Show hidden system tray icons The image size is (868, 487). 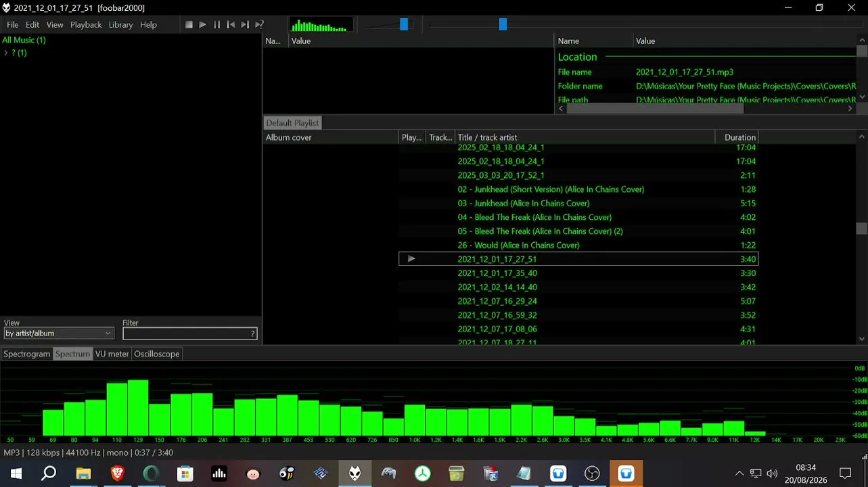pos(739,473)
